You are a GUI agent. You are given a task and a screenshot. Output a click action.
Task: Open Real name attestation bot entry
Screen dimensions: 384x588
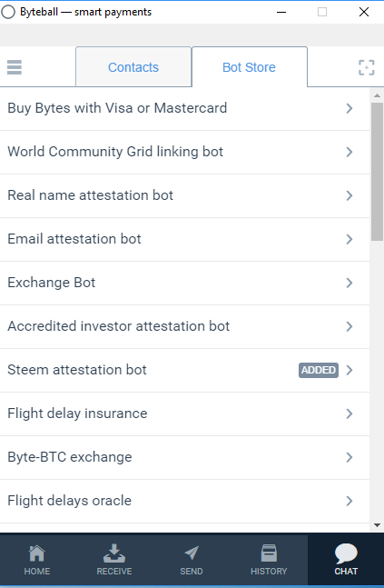click(184, 195)
